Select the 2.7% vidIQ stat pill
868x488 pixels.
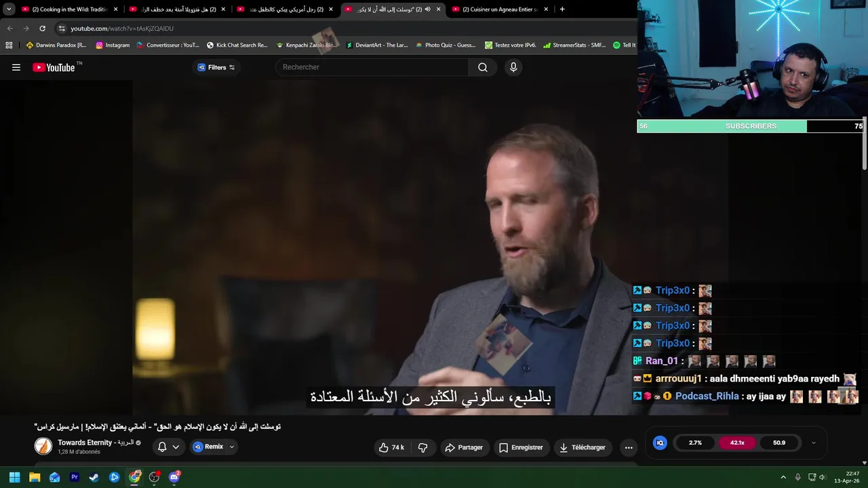pos(695,443)
